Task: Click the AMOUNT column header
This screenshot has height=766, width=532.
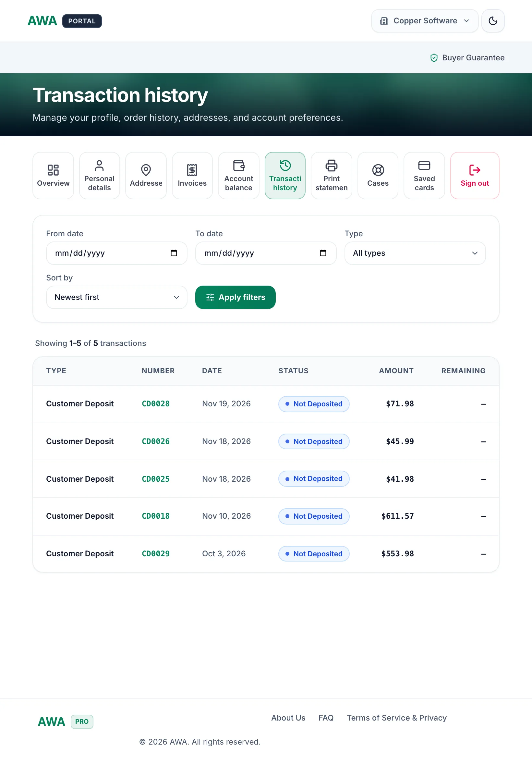Action: [396, 371]
